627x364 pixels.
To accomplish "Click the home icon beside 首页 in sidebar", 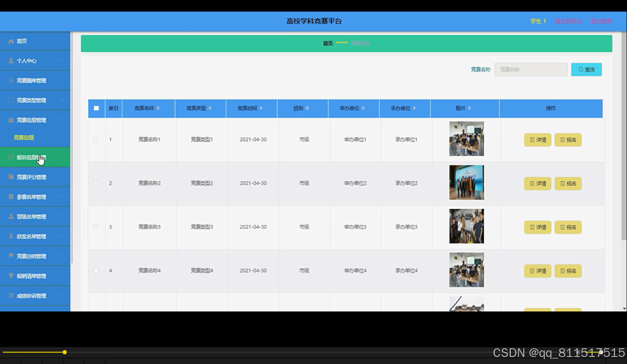I will (11, 41).
